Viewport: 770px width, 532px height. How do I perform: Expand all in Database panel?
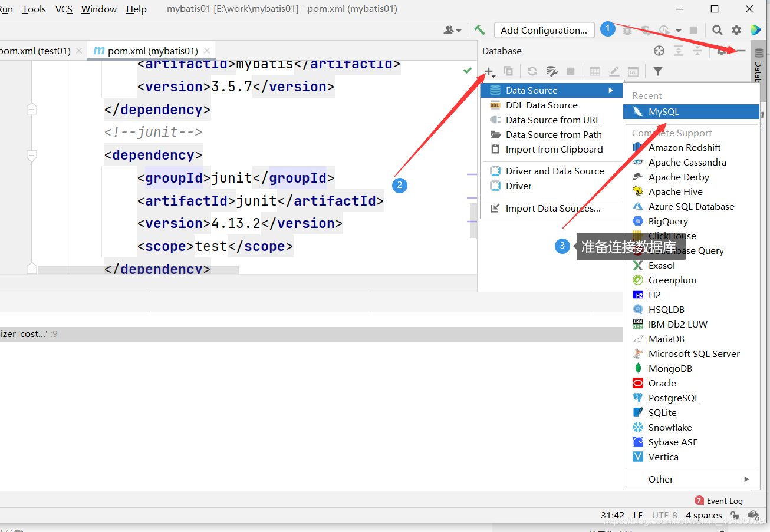pos(679,51)
